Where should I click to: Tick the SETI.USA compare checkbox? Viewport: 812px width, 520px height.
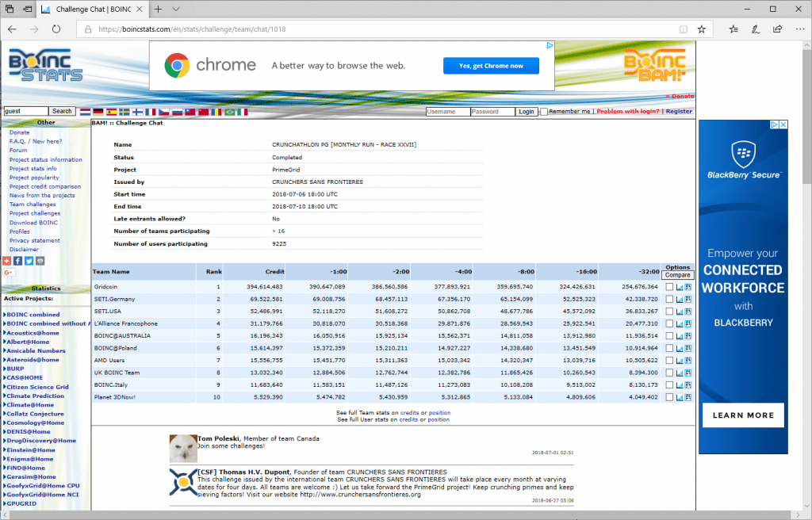669,312
